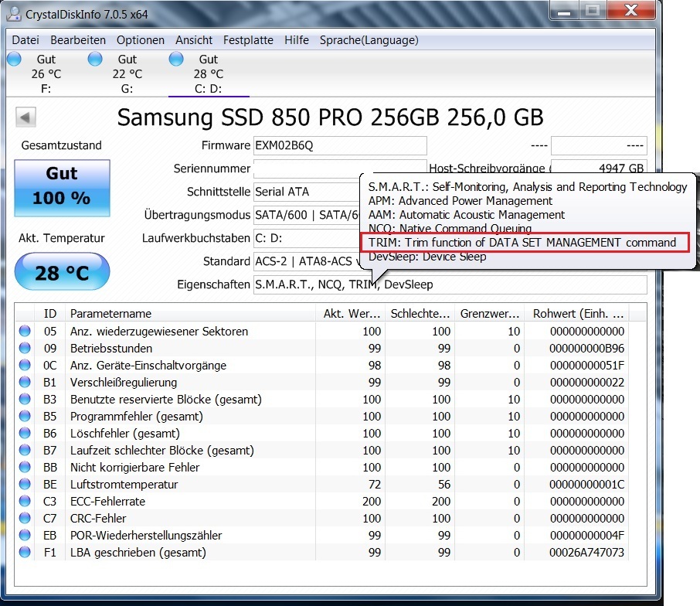
Task: Open the Sprache(Language) menu
Action: (369, 40)
